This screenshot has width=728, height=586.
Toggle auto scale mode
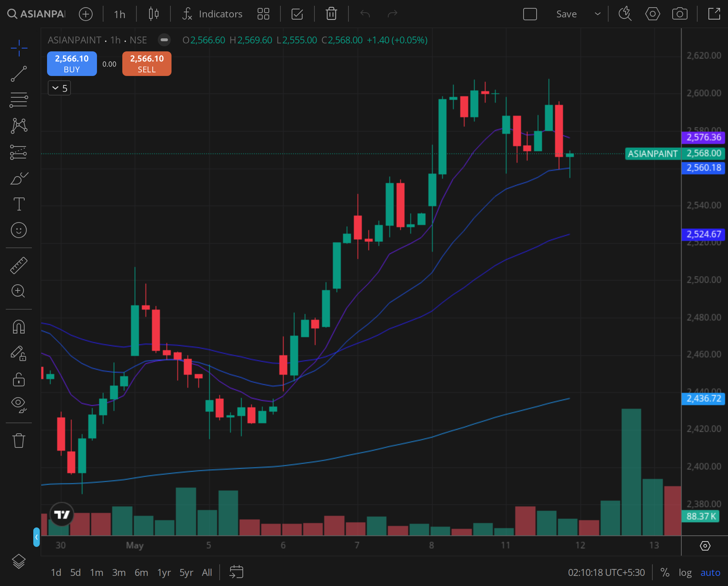710,573
